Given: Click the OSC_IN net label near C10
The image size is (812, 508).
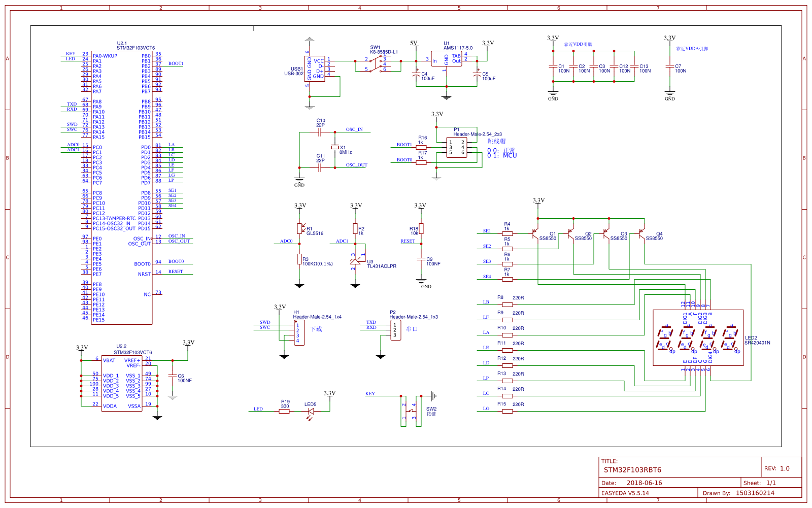Looking at the screenshot, I should 354,129.
